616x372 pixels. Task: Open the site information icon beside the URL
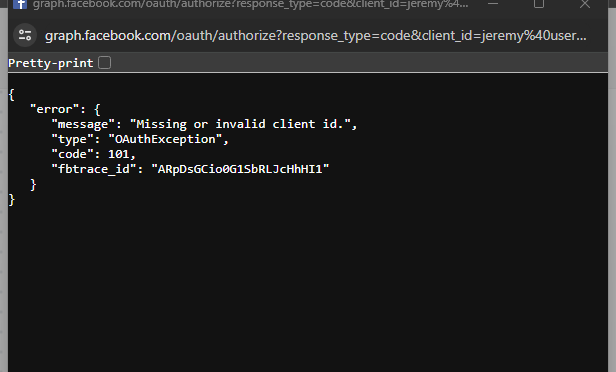coord(25,35)
